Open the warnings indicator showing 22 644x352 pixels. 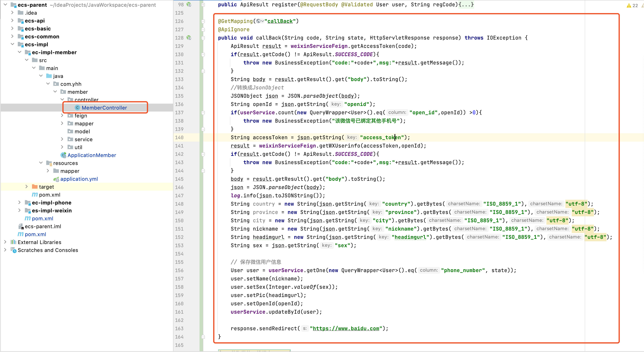click(x=632, y=6)
